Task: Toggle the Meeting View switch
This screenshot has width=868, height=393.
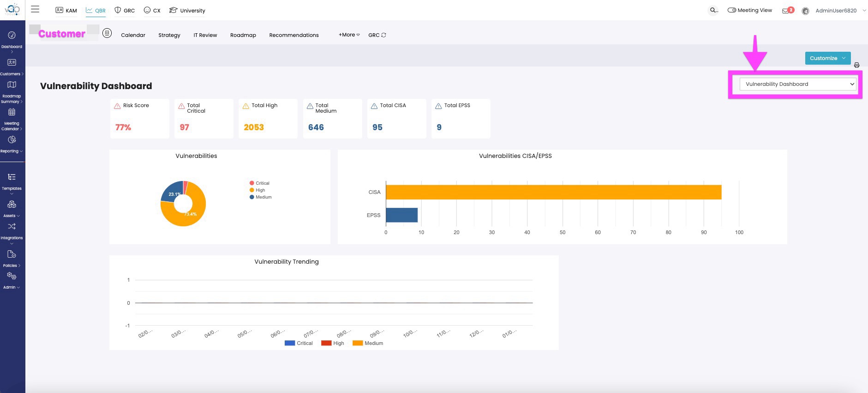Action: 732,10
